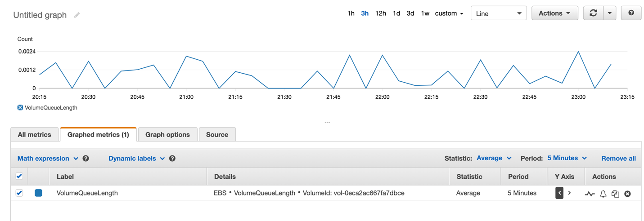Expand the Dynamic labels dropdown

(x=136, y=159)
